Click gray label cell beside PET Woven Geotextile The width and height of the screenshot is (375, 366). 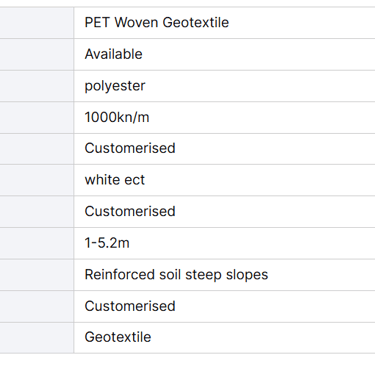[x=37, y=23]
